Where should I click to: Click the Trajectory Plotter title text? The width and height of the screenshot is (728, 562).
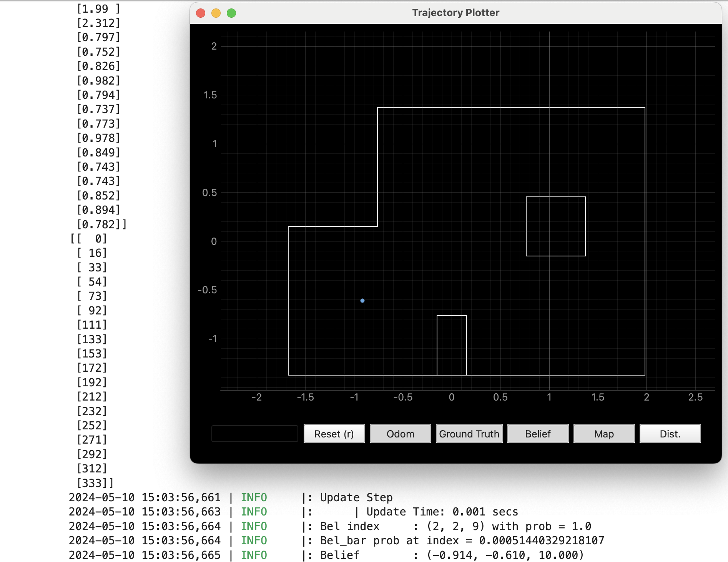455,13
